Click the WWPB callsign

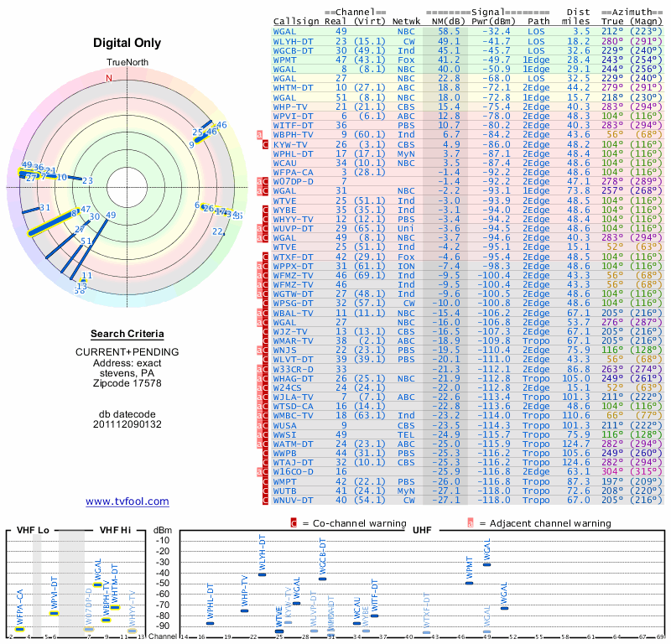[x=284, y=454]
